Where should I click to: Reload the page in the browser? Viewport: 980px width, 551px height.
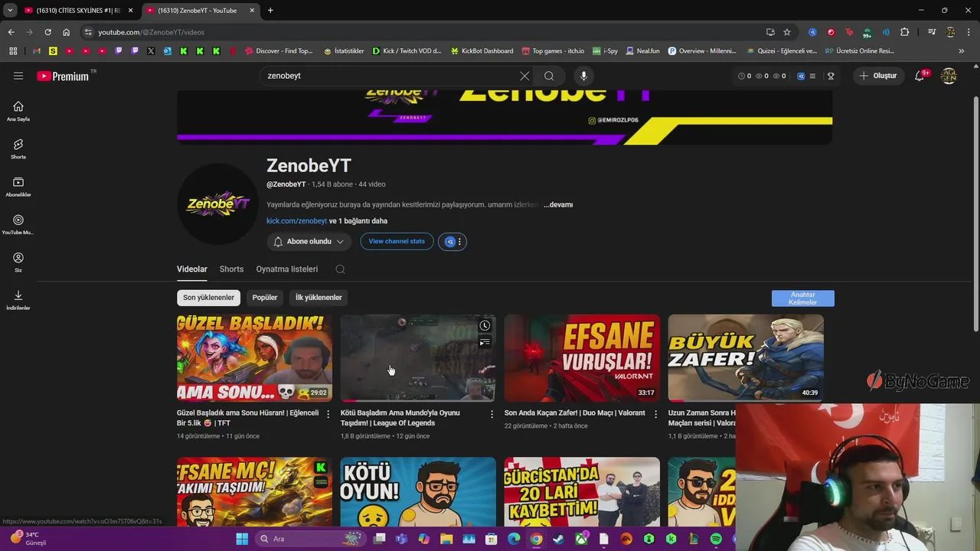[x=47, y=32]
